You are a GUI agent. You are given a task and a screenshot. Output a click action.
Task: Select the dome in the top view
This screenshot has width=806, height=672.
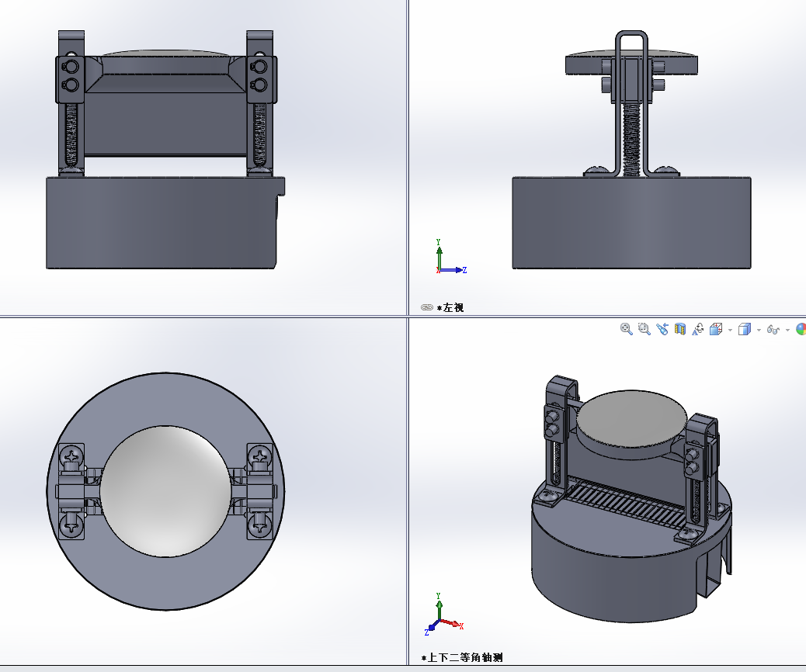point(165,491)
